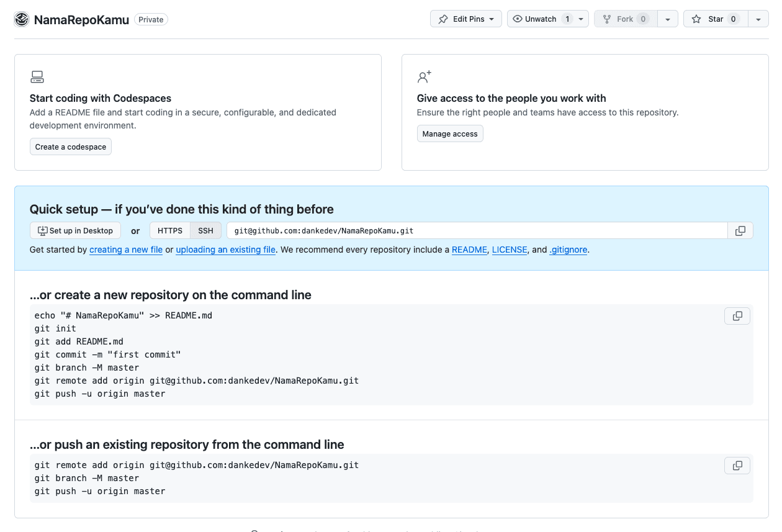Select the HTTPS protocol option

(x=170, y=231)
